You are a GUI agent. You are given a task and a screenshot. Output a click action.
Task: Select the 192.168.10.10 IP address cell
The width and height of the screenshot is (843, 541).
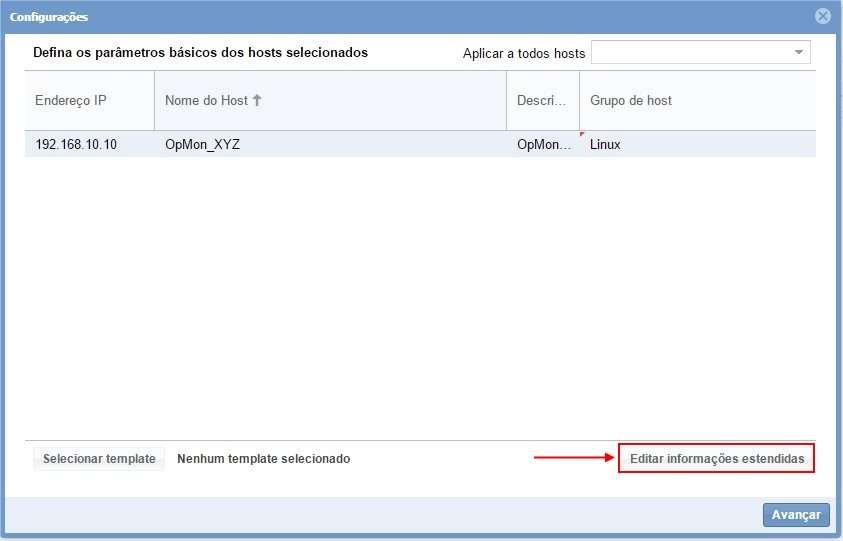[76, 144]
